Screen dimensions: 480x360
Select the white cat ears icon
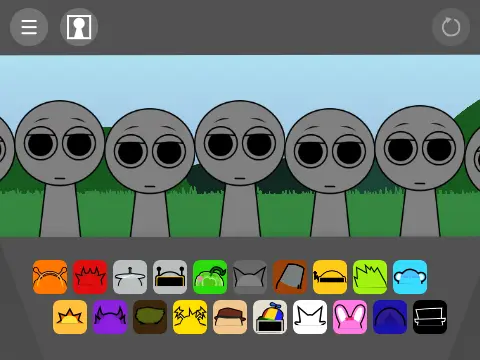pos(310,317)
